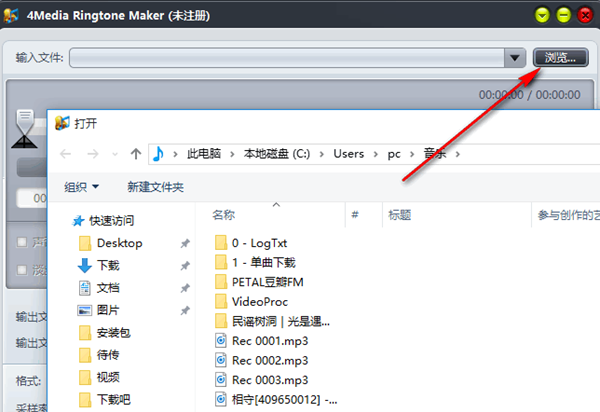Click the 打开 dialog title icon
This screenshot has height=412, width=600.
tap(62, 123)
